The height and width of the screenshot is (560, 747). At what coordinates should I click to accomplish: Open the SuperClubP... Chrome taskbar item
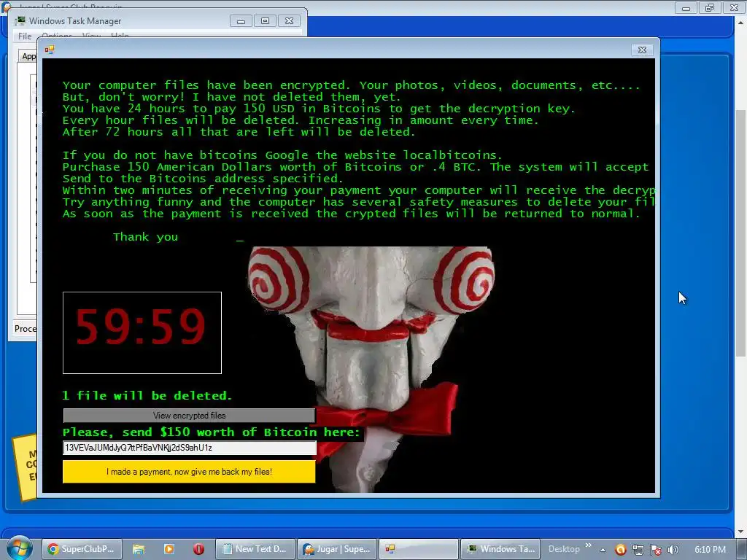[82, 549]
